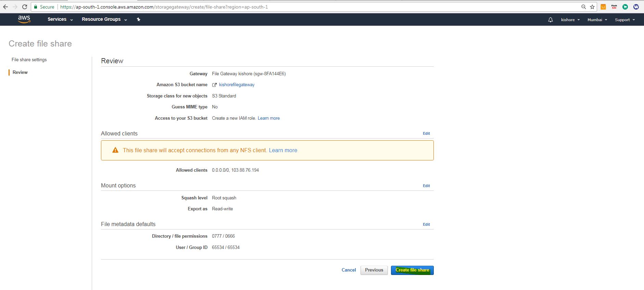Open the kishore account dropdown
The height and width of the screenshot is (290, 644).
click(570, 20)
